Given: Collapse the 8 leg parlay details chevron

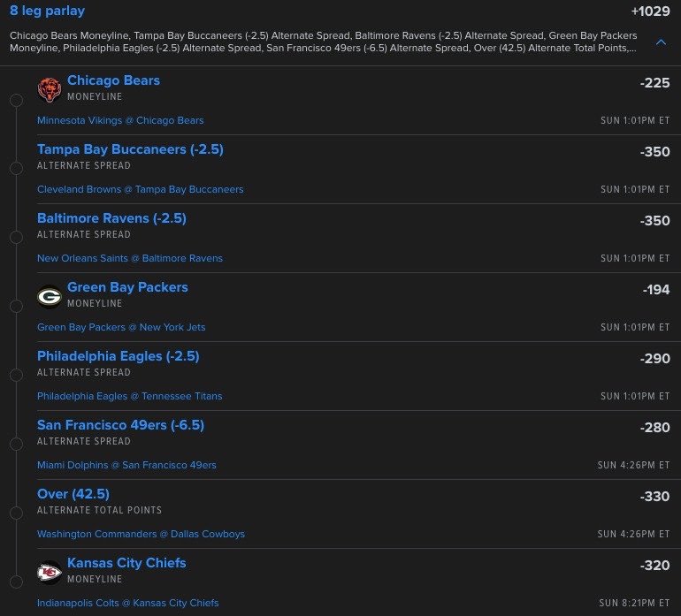Looking at the screenshot, I should (x=661, y=42).
